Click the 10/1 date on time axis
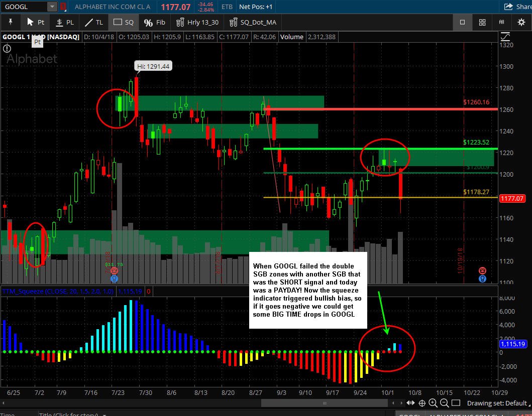Viewport: 532px width, 416px height. point(388,392)
